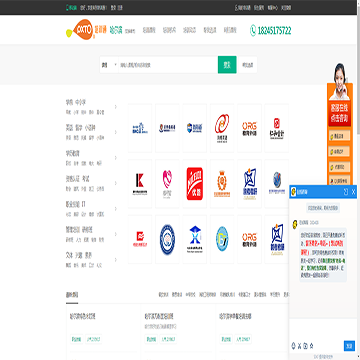
Task: Open the ORG logo card in the third row
Action: (249, 239)
